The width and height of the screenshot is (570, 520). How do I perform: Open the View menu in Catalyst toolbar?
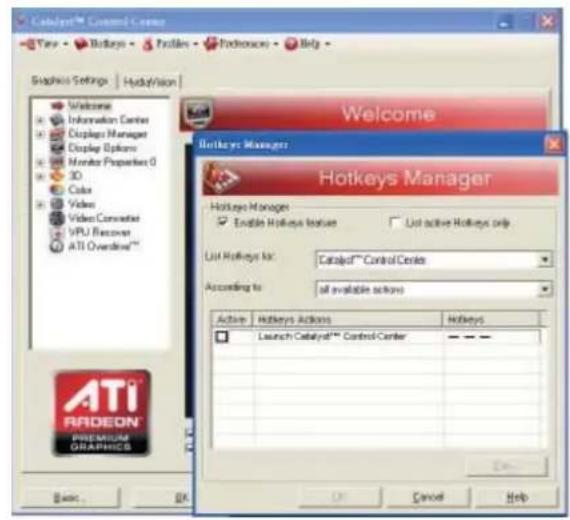[44, 44]
